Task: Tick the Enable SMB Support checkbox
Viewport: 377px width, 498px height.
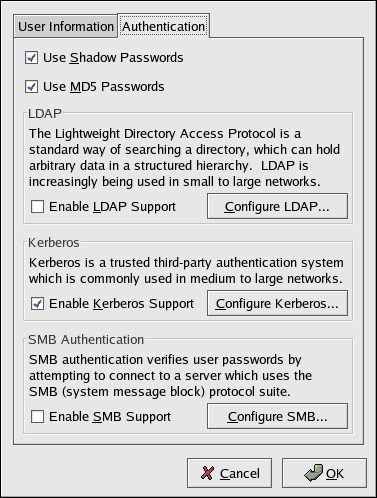Action: pyautogui.click(x=37, y=416)
